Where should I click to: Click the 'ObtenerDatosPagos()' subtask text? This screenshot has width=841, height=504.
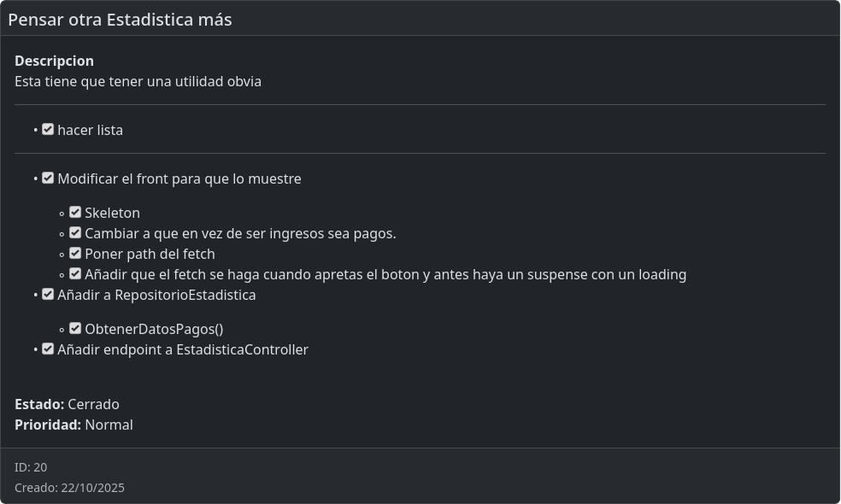pyautogui.click(x=154, y=330)
